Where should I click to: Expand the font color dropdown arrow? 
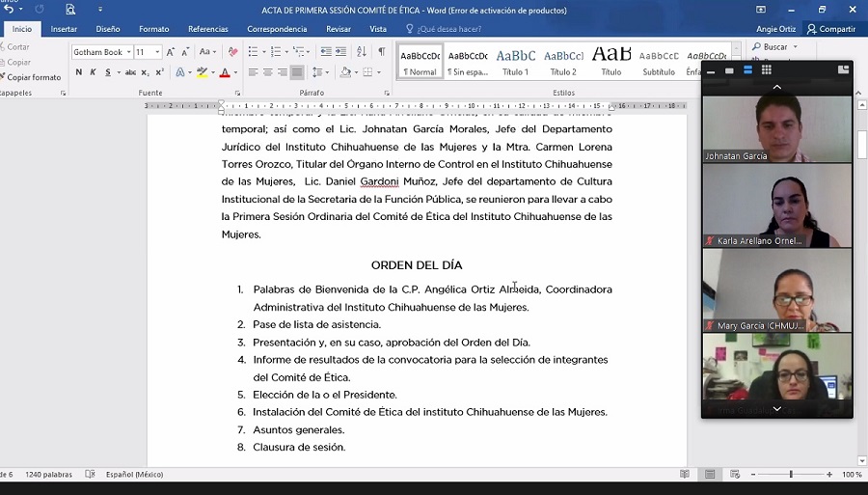click(235, 72)
